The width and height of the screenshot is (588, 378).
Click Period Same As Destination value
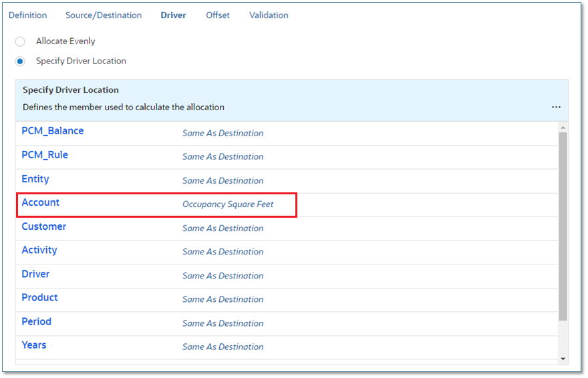(223, 323)
